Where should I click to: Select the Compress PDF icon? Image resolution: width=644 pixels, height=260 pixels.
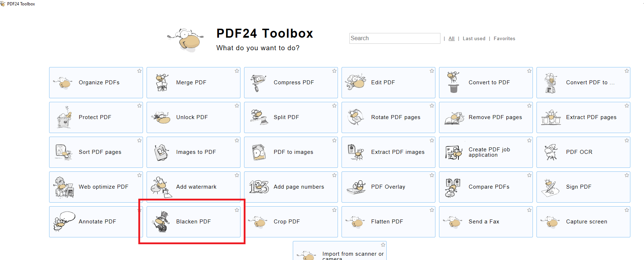click(258, 83)
